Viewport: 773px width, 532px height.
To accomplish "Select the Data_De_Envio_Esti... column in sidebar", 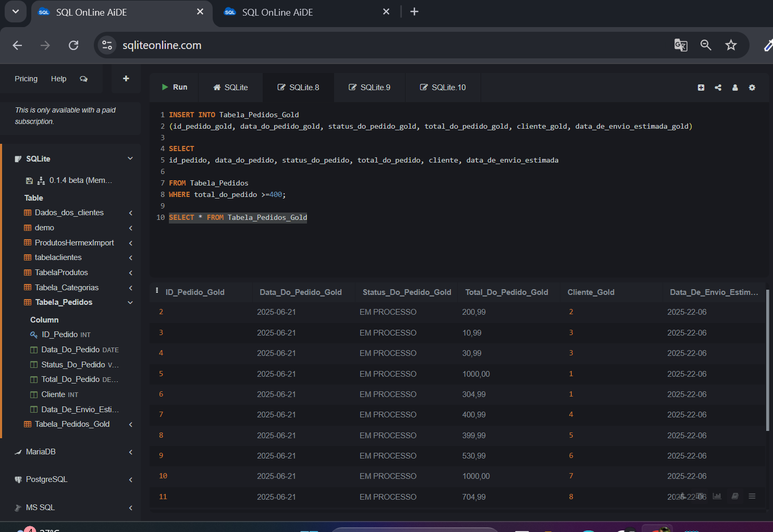I will pyautogui.click(x=80, y=410).
